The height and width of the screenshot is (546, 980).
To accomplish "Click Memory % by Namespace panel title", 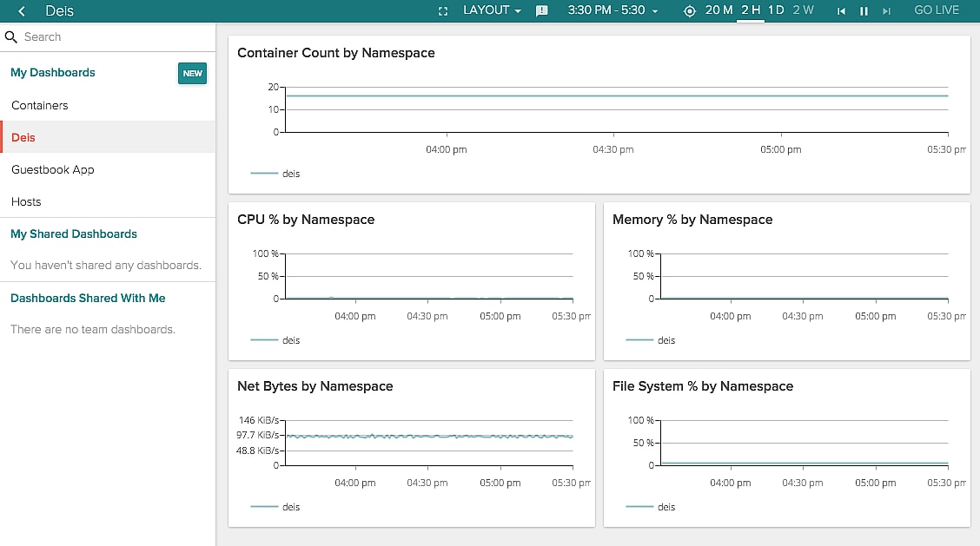I will click(x=692, y=220).
